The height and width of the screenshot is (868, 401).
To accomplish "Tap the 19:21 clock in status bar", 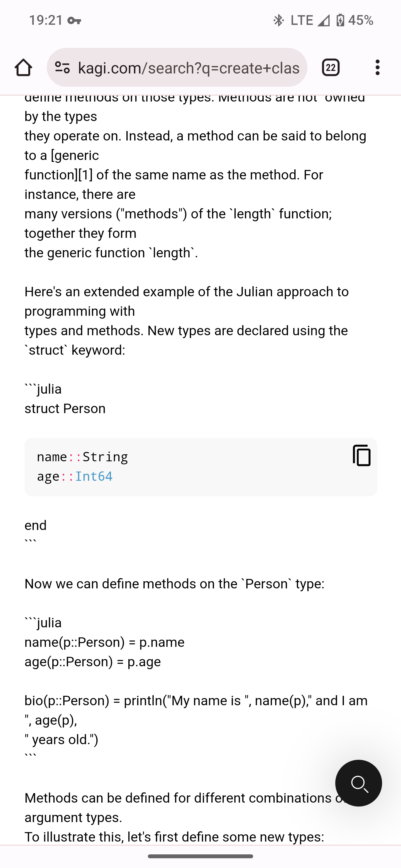I will pyautogui.click(x=46, y=20).
